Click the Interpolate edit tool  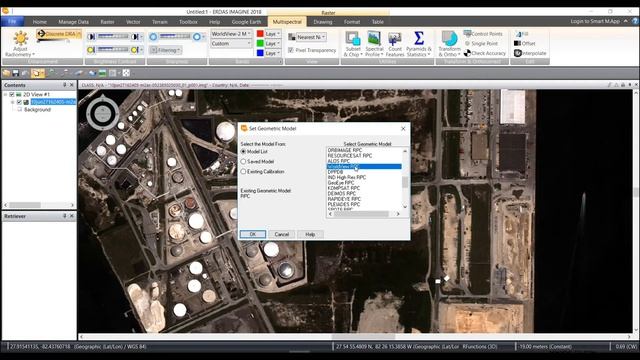click(x=530, y=53)
